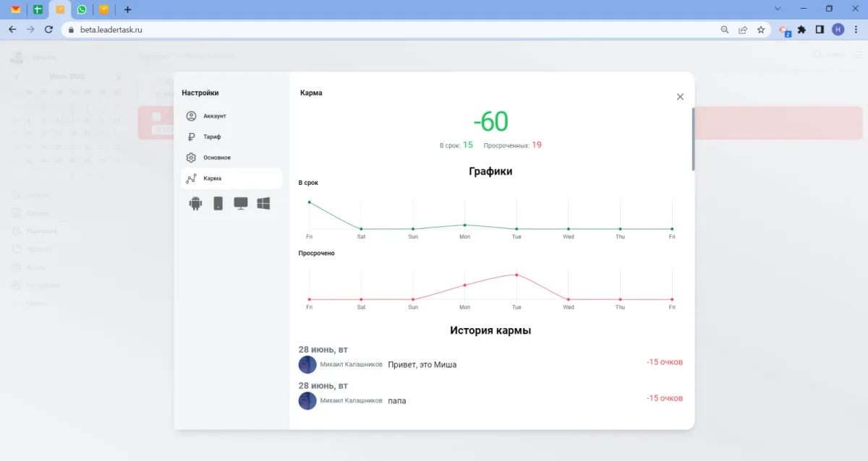Screen dimensions: 868x461
Task: Click the mobile phone app icon
Action: pos(218,204)
